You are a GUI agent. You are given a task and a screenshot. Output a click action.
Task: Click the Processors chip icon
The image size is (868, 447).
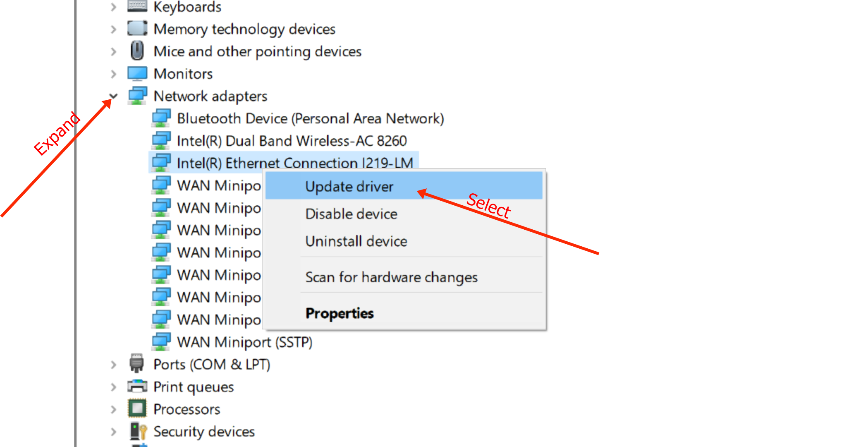[x=137, y=409]
